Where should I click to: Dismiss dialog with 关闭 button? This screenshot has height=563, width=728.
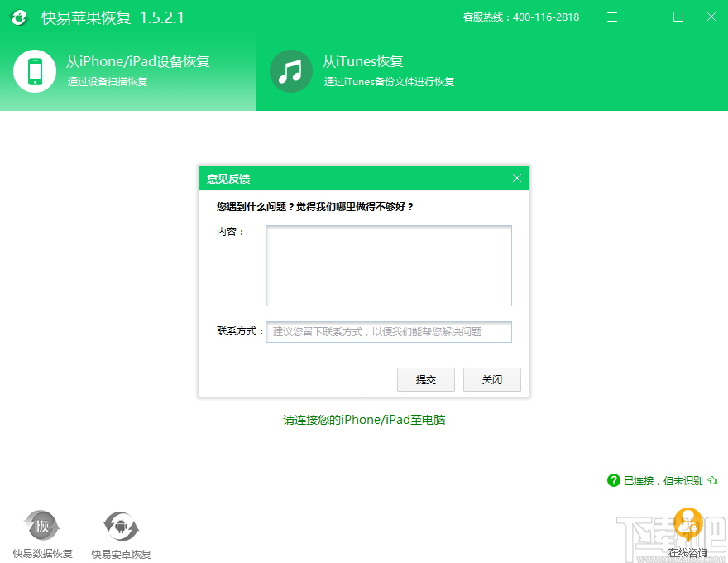click(491, 379)
